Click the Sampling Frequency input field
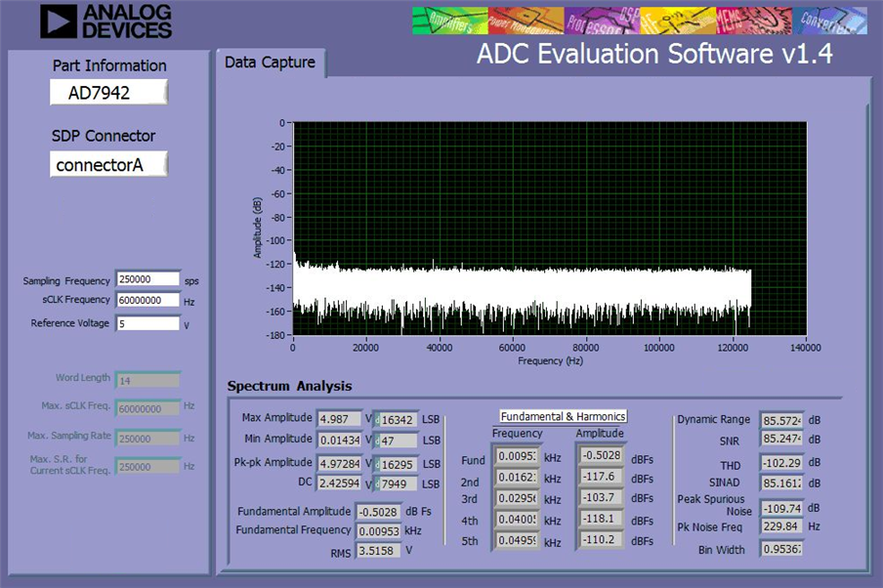This screenshot has height=588, width=883. (148, 279)
